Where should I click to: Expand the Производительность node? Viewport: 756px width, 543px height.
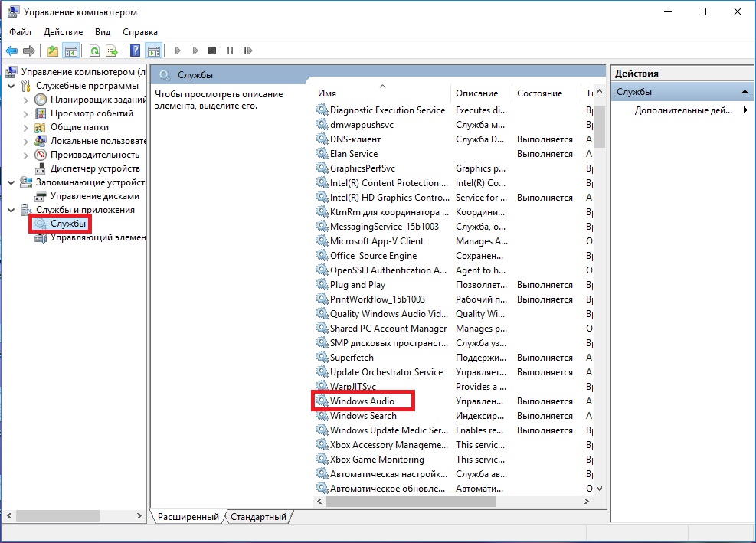(x=25, y=155)
